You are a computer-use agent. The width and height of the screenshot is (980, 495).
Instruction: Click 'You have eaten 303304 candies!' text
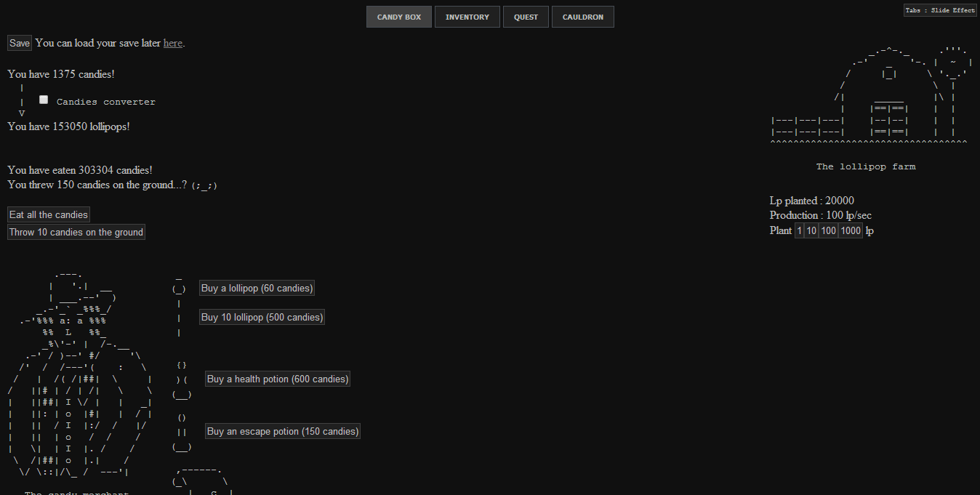coord(80,170)
